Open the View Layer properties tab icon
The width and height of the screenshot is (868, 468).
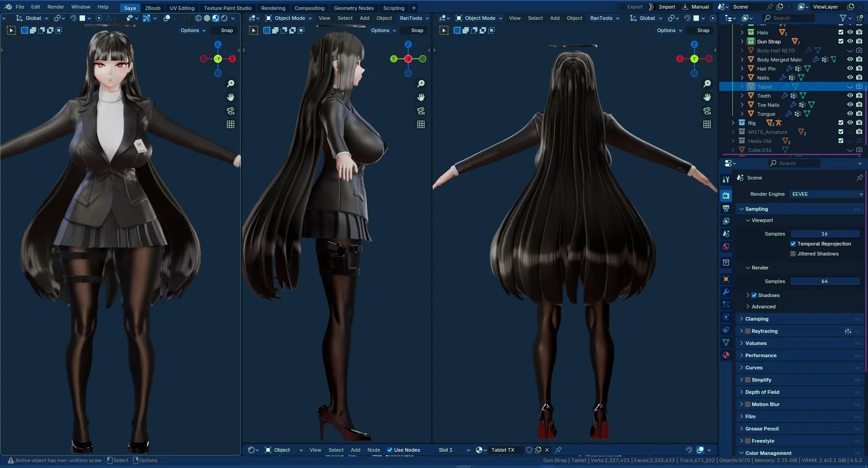726,221
